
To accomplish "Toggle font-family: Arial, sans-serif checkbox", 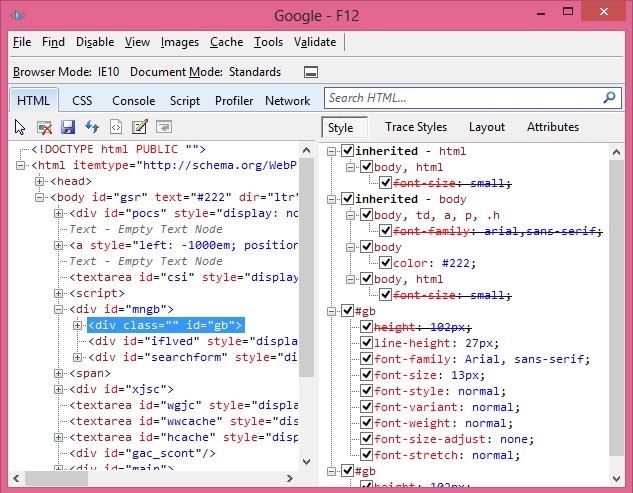I will pos(367,359).
